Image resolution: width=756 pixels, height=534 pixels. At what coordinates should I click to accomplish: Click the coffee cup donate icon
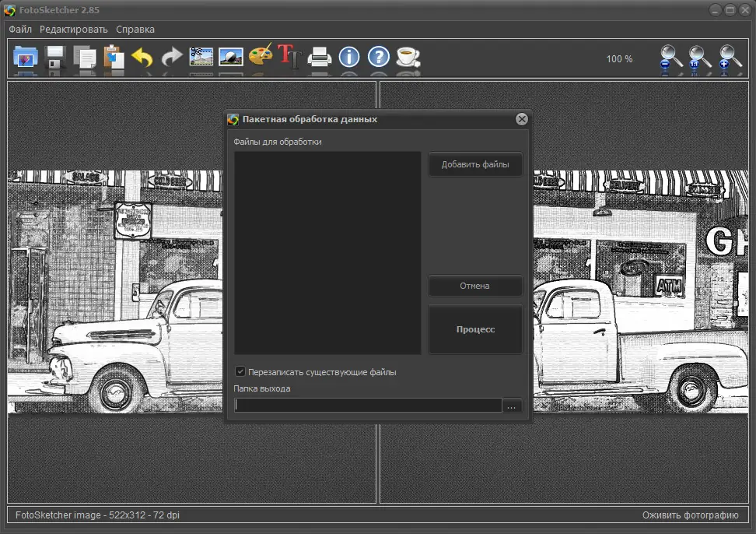click(408, 57)
